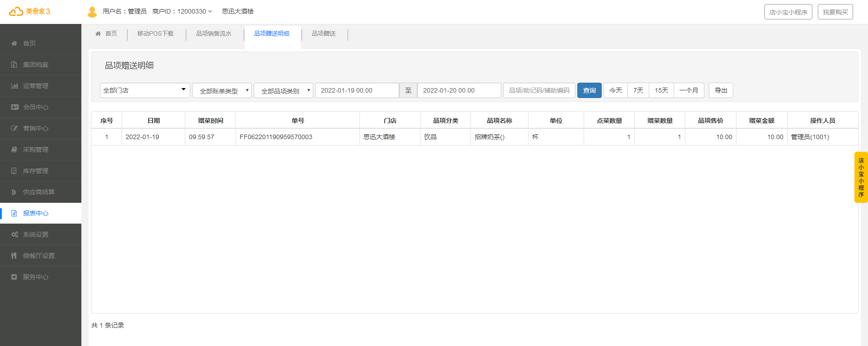Click order number FF062201190959570003

click(x=276, y=137)
